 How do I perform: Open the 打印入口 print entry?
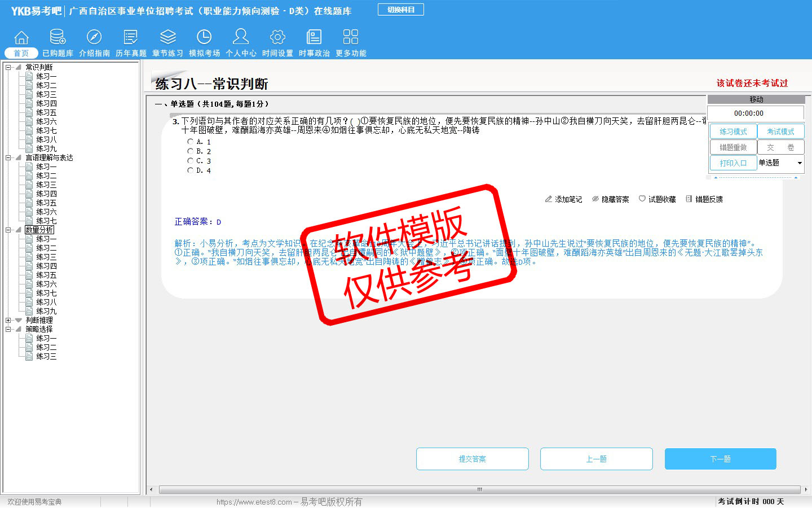(733, 163)
